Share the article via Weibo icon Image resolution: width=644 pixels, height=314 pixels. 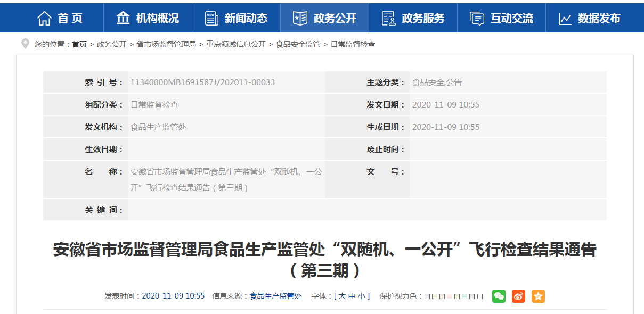518,296
